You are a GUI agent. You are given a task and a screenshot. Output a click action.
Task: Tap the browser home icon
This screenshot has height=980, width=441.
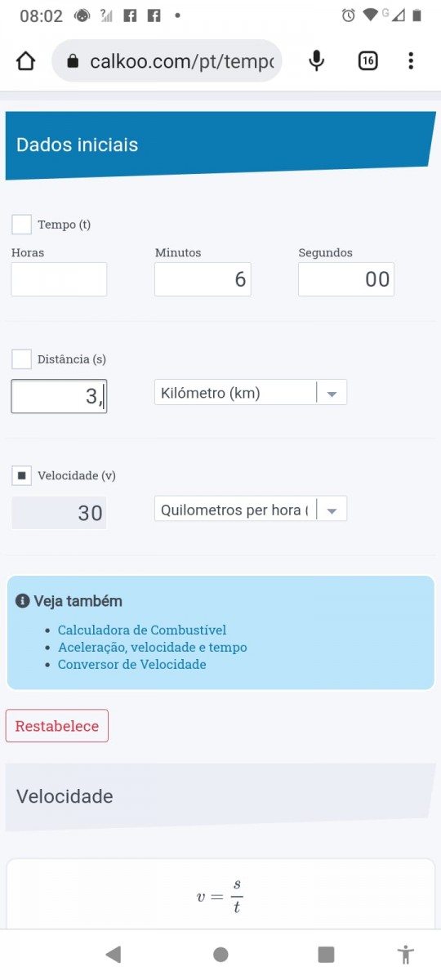pos(26,61)
